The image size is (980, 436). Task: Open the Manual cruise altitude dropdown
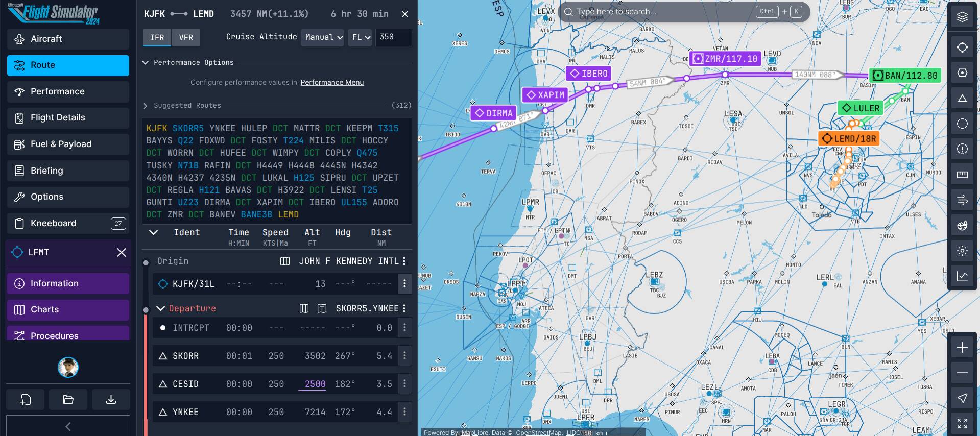point(322,37)
